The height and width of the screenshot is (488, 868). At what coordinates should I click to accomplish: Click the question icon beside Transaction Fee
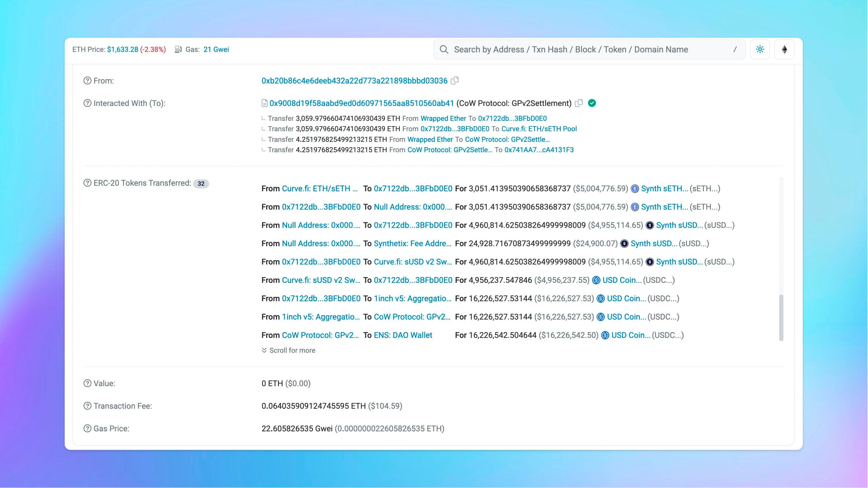click(x=87, y=406)
